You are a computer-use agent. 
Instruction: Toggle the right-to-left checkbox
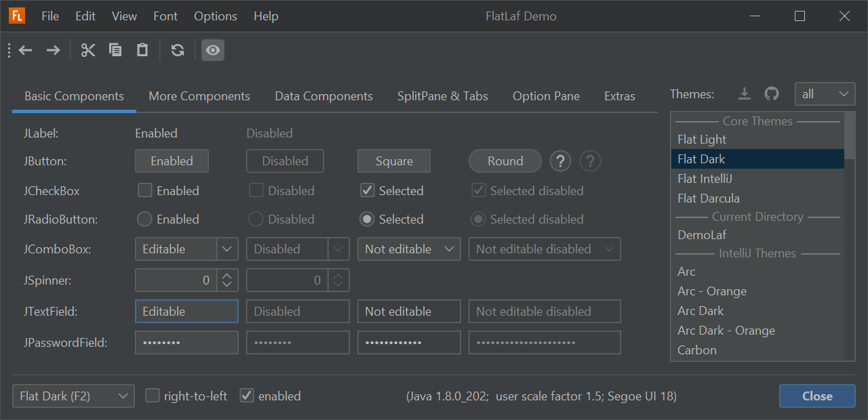point(153,396)
